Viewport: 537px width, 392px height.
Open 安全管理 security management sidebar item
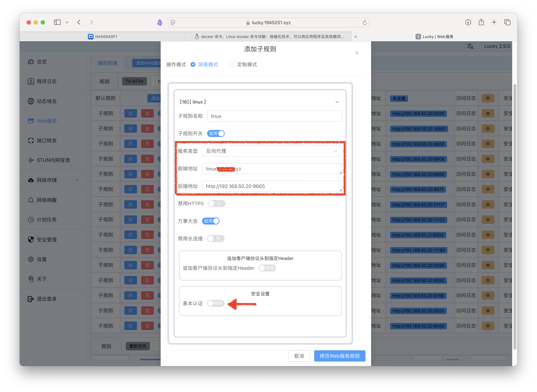42,240
